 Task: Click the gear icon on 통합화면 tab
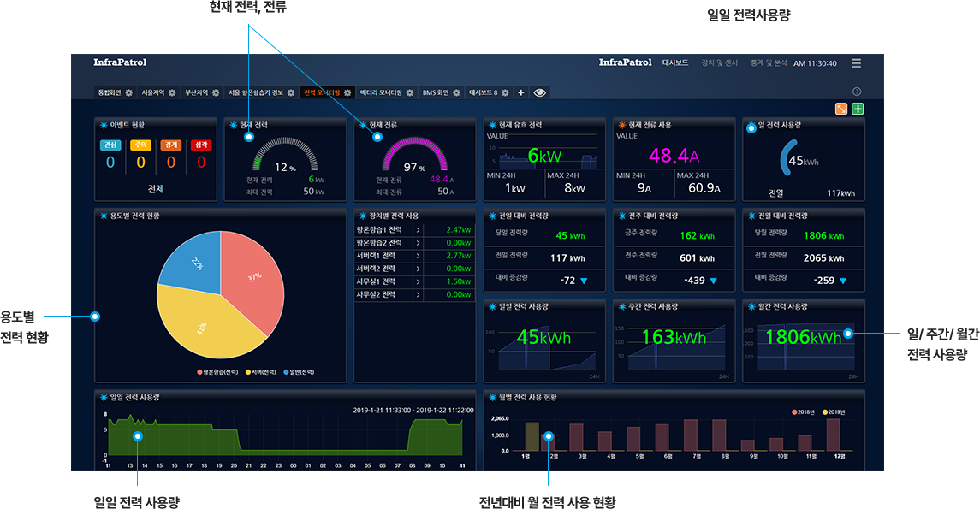tap(129, 92)
